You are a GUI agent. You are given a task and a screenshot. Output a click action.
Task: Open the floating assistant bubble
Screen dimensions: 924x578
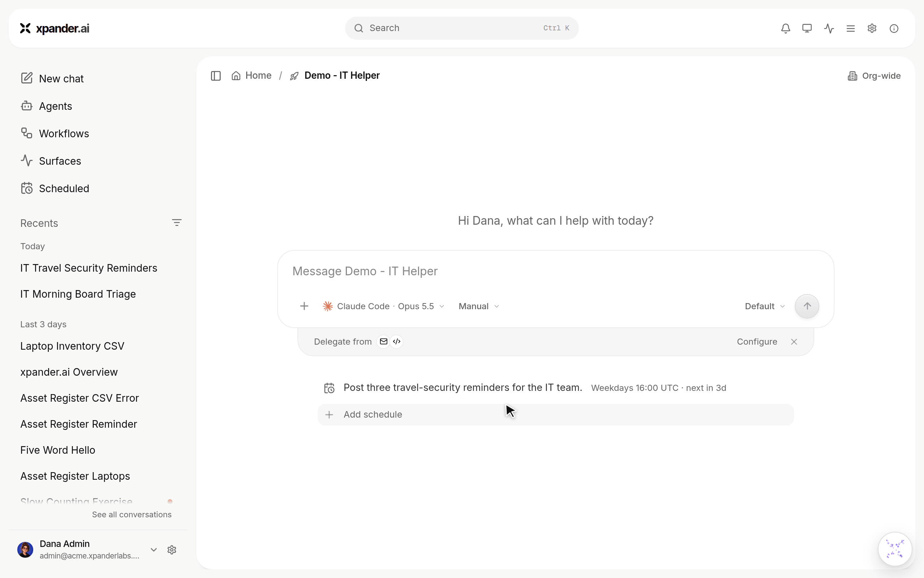tap(895, 549)
